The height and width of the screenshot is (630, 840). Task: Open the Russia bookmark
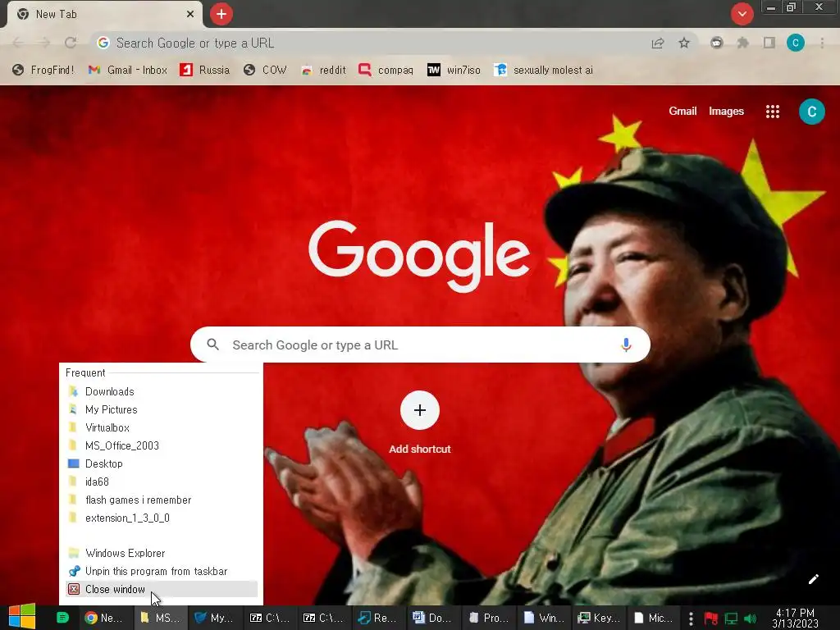pyautogui.click(x=204, y=71)
